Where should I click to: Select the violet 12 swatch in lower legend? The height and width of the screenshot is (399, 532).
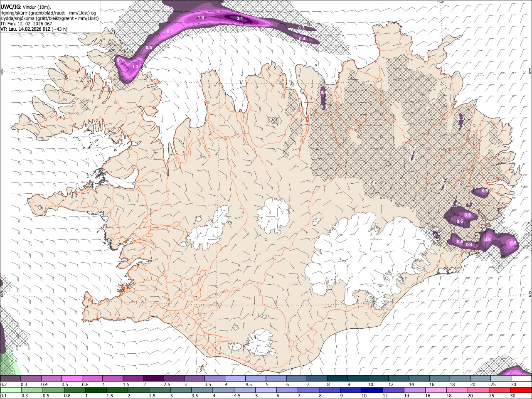coord(393,390)
